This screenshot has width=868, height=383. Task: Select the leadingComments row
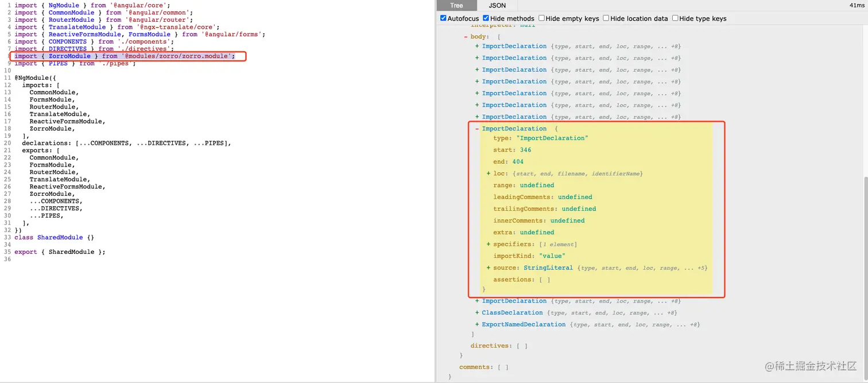click(542, 197)
